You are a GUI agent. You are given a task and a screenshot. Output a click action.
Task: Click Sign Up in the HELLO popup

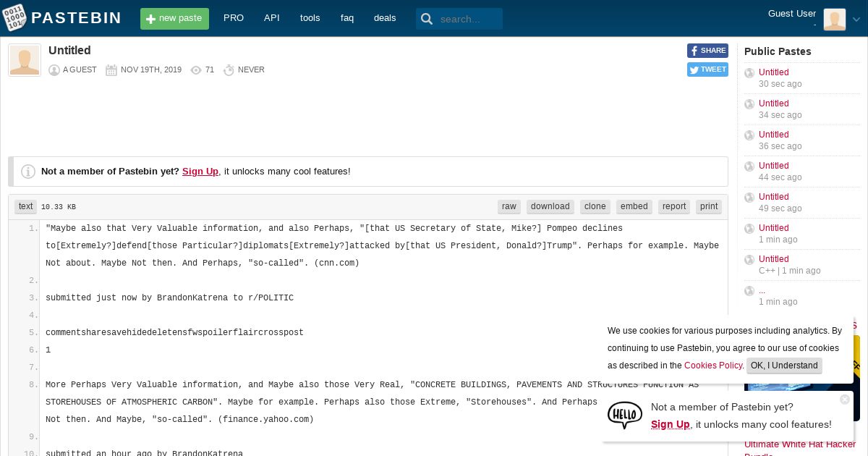pos(671,425)
